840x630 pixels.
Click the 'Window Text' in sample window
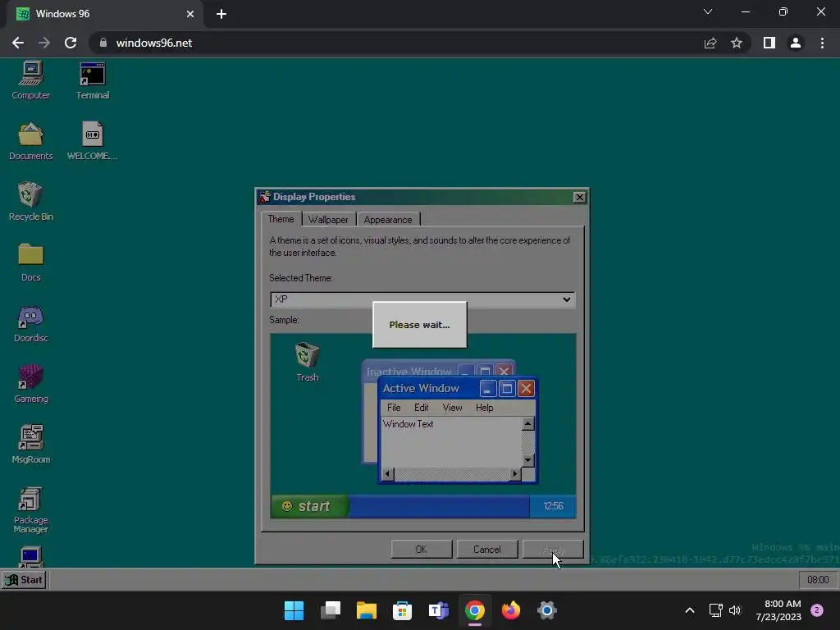point(409,424)
